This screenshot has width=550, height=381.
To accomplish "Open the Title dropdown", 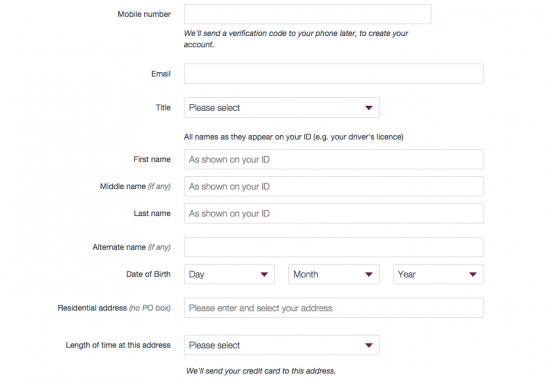I will tap(282, 108).
